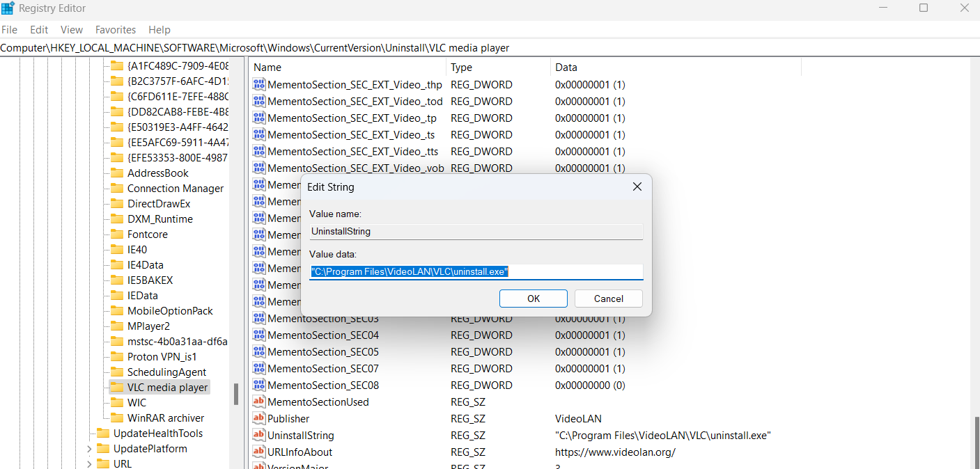980x469 pixels.
Task: Select the MementoSection_SEC_EXT_Video_.tp value
Action: 352,118
